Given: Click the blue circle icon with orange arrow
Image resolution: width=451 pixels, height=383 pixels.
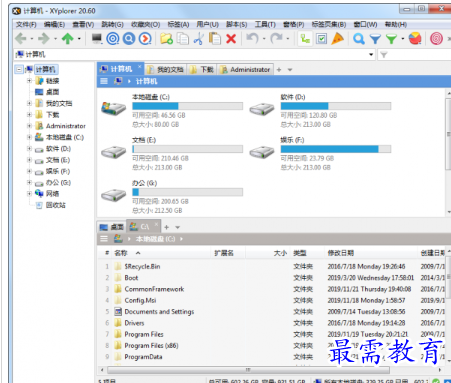Looking at the screenshot, I should tap(145, 39).
